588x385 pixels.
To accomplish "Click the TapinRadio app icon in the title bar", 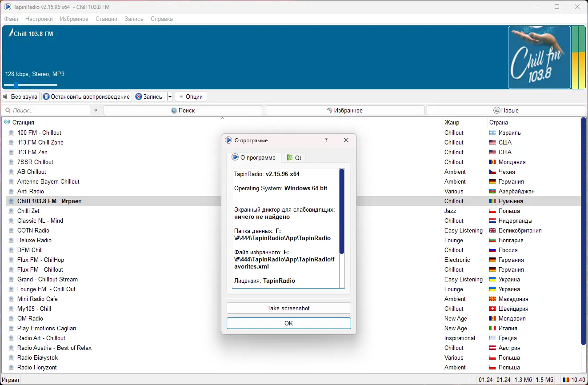I will [x=8, y=7].
